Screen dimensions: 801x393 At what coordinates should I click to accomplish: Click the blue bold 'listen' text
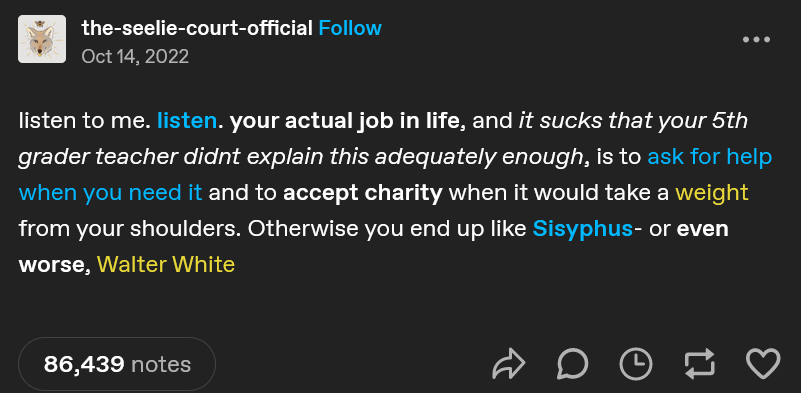pos(187,121)
